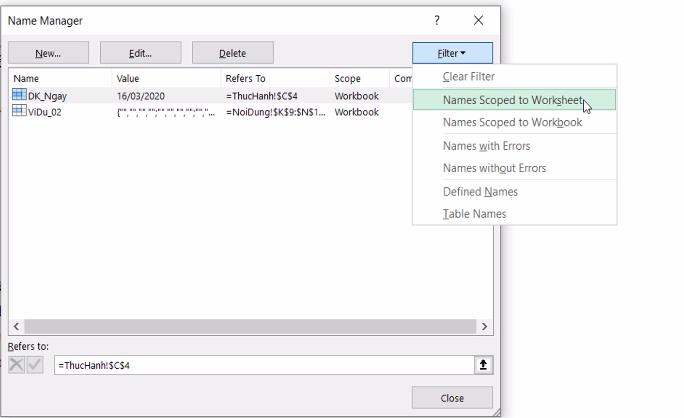684x418 pixels.
Task: Select the ViDu_02 name text
Action: 44,112
